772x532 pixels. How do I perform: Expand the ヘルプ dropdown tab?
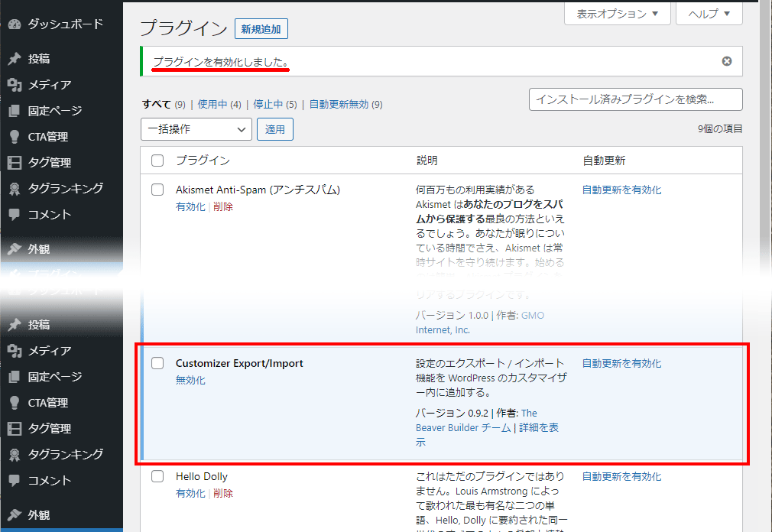(x=710, y=14)
